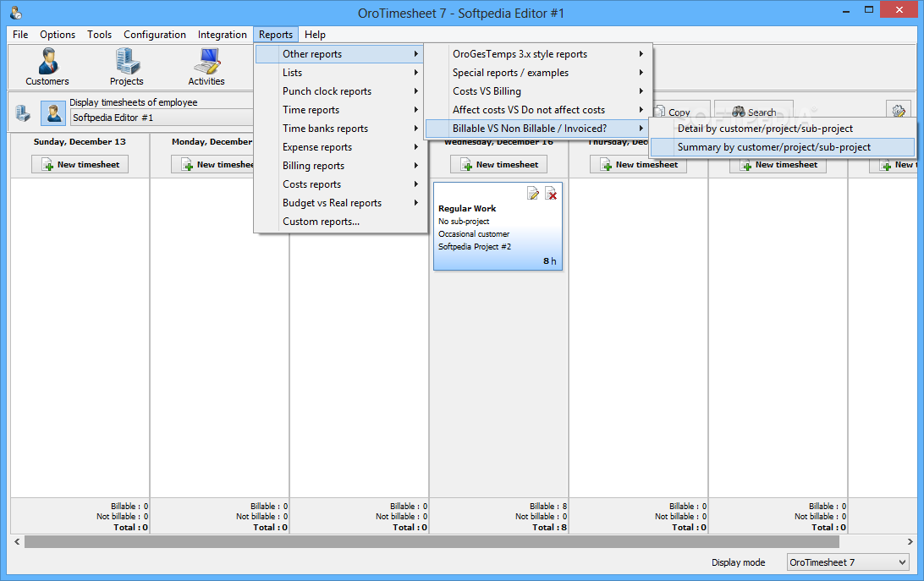
Task: Open the File menu
Action: tap(20, 34)
